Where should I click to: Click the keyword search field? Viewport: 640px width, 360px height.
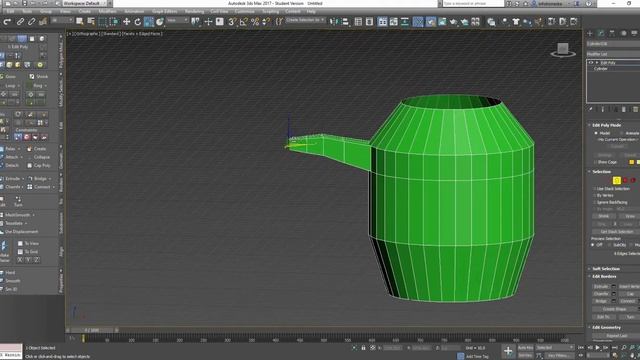pos(473,3)
